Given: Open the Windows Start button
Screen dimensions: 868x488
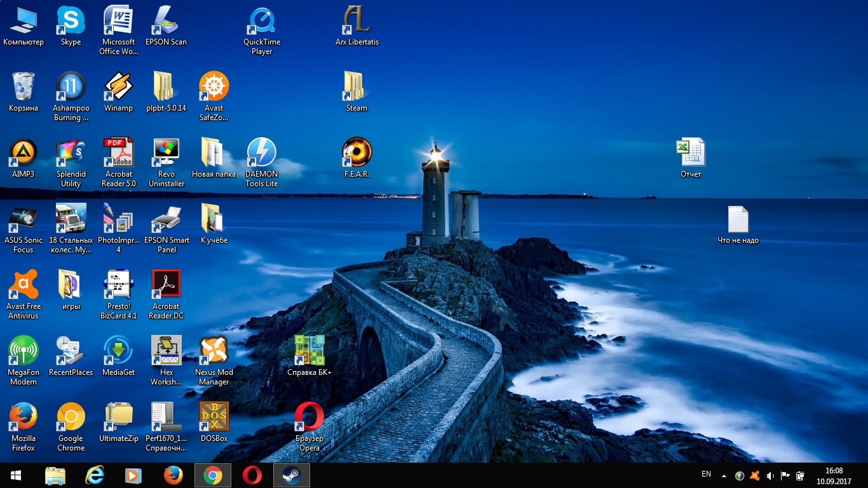Looking at the screenshot, I should pyautogui.click(x=15, y=475).
